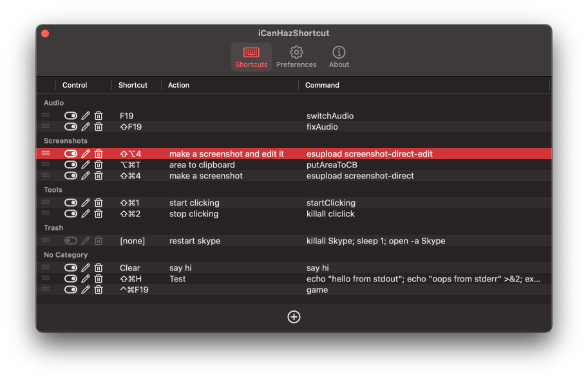Viewport: 588px width, 380px height.
Task: Open the Preferences tab
Action: (296, 57)
